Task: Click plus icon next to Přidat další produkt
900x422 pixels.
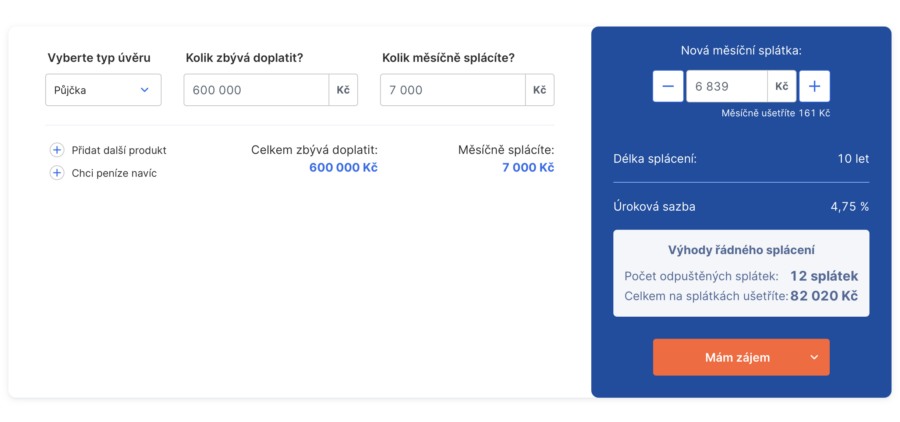Action: coord(56,150)
